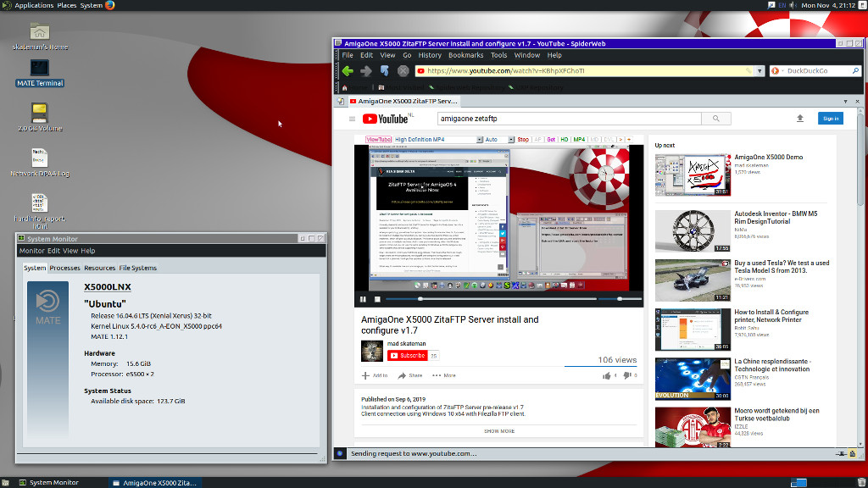
Task: Open the AmigaOne X5000 Demo video title
Action: (x=768, y=157)
